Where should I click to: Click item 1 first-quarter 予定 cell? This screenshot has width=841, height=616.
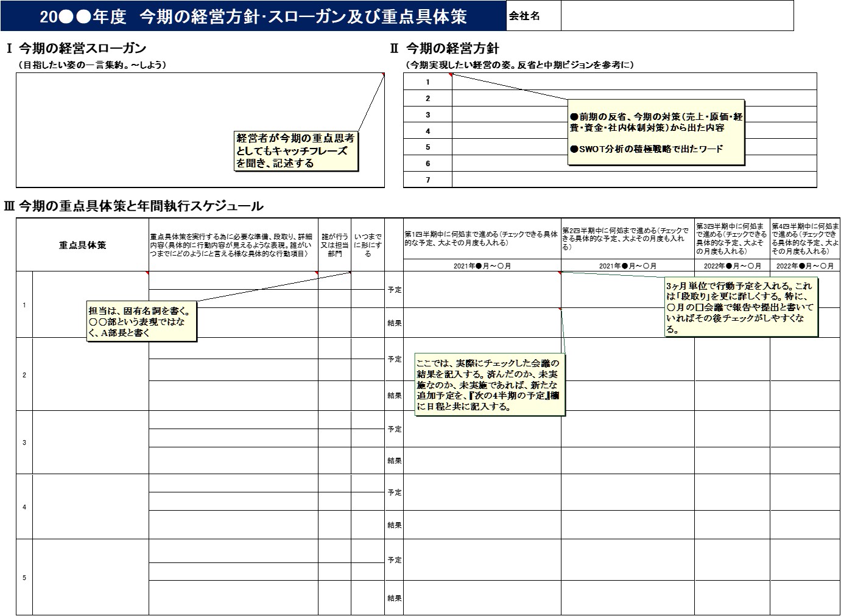point(481,290)
